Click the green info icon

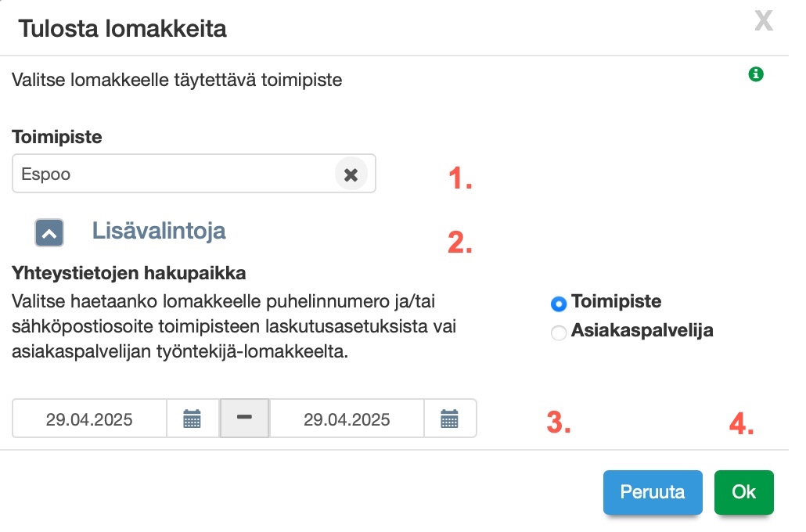(755, 74)
